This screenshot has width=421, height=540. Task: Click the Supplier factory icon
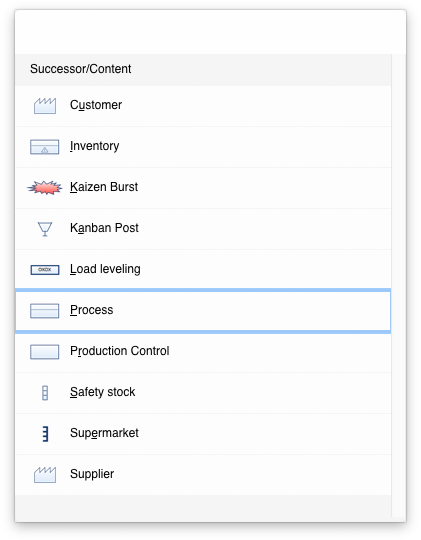point(45,475)
